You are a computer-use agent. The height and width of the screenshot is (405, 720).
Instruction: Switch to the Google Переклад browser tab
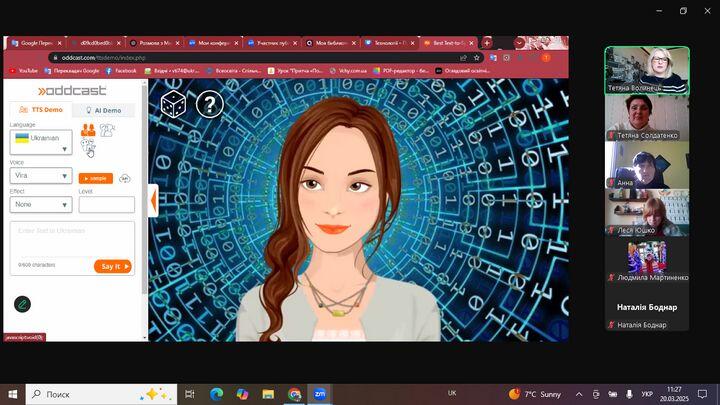(x=37, y=43)
